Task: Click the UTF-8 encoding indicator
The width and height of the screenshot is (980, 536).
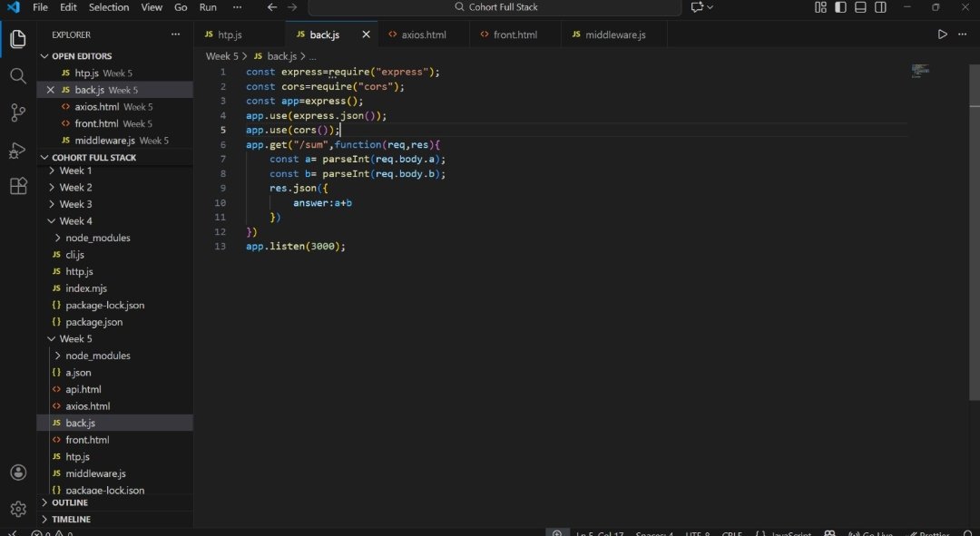Action: (698, 533)
